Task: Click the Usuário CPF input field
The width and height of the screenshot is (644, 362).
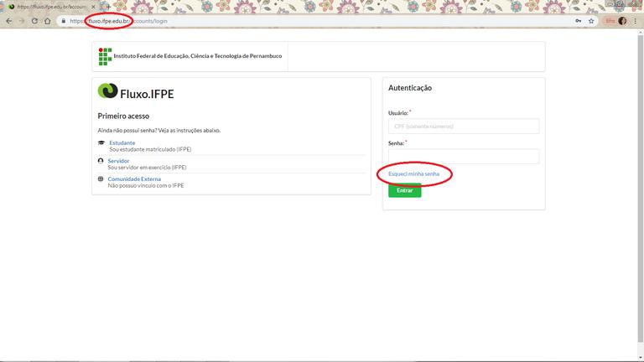Action: [x=464, y=127]
